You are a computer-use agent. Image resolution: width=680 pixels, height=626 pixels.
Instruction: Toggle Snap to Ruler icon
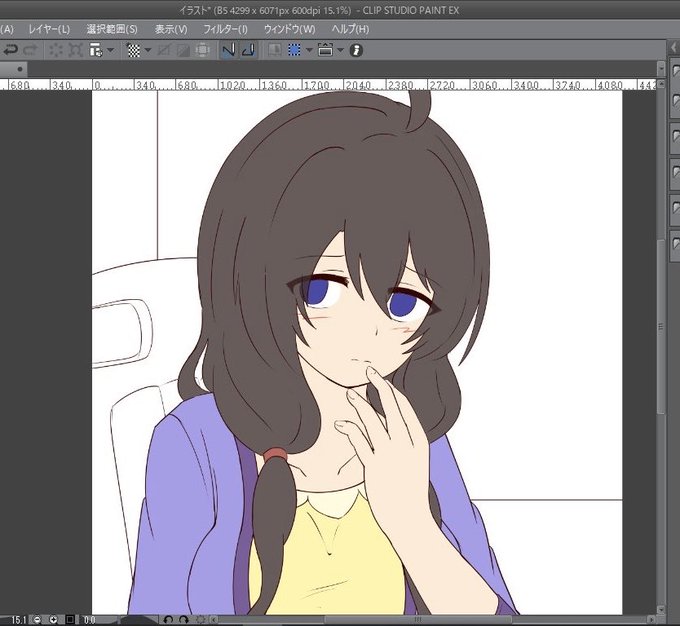[228, 50]
